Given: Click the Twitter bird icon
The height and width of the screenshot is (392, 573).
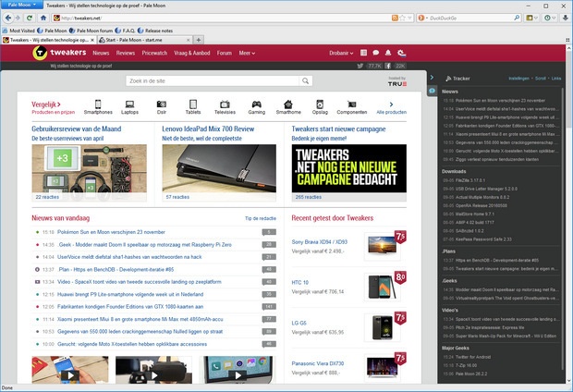Looking at the screenshot, I should (x=360, y=66).
